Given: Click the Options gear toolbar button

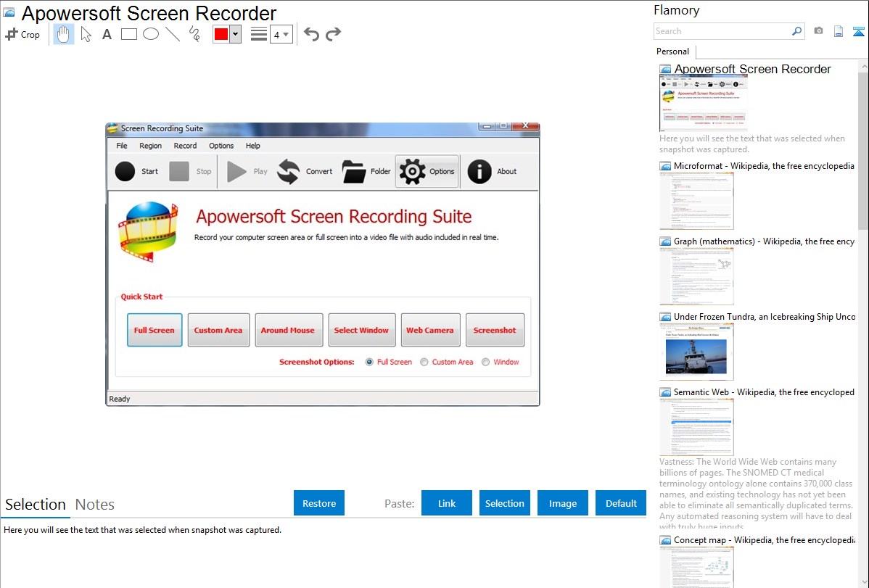Looking at the screenshot, I should 427,172.
